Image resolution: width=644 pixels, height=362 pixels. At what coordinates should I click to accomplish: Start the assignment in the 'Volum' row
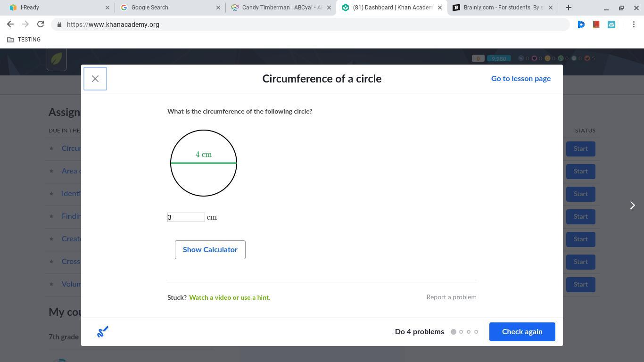(x=581, y=285)
